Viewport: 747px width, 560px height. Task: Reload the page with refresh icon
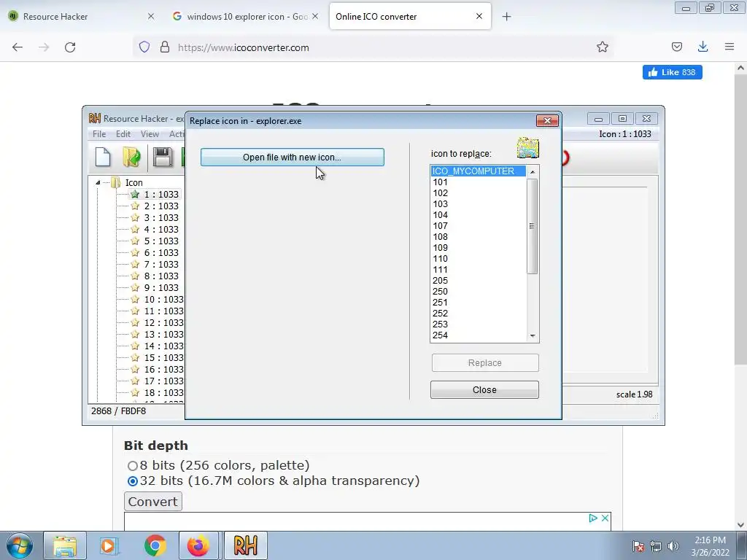70,47
